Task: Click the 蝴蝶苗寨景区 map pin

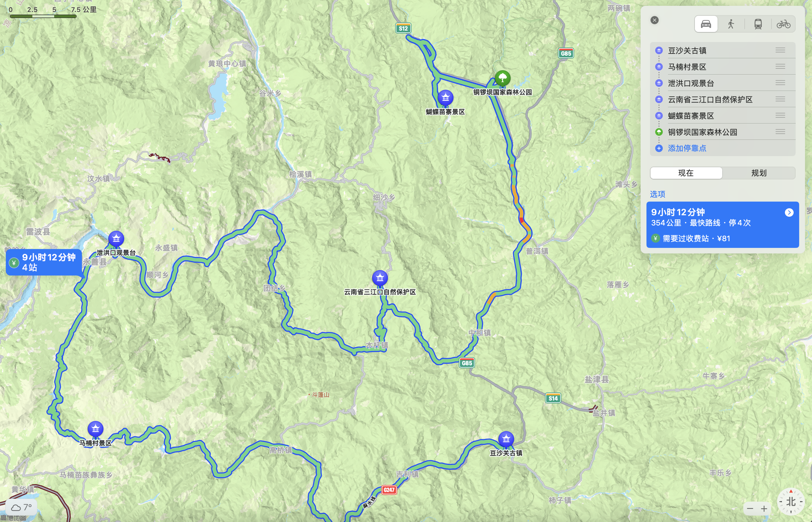Action: pyautogui.click(x=445, y=98)
